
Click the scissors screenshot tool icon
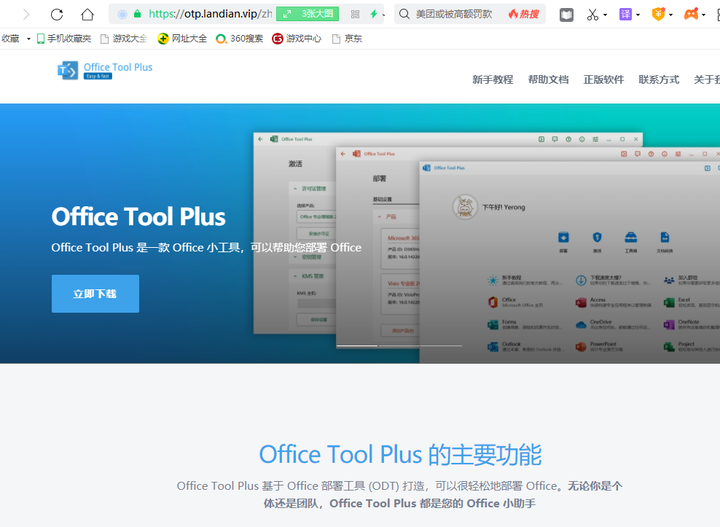592,15
